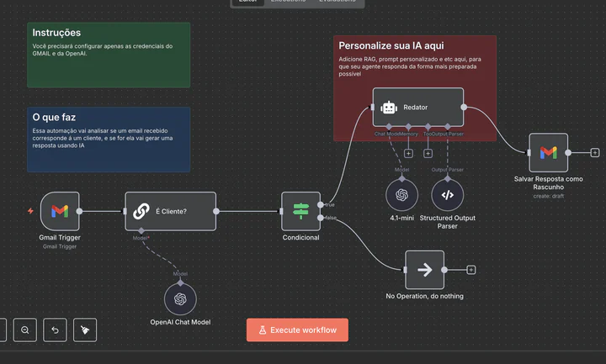Run the flow with Execute workflow
Screen dimensions: 606x364
coord(297,330)
